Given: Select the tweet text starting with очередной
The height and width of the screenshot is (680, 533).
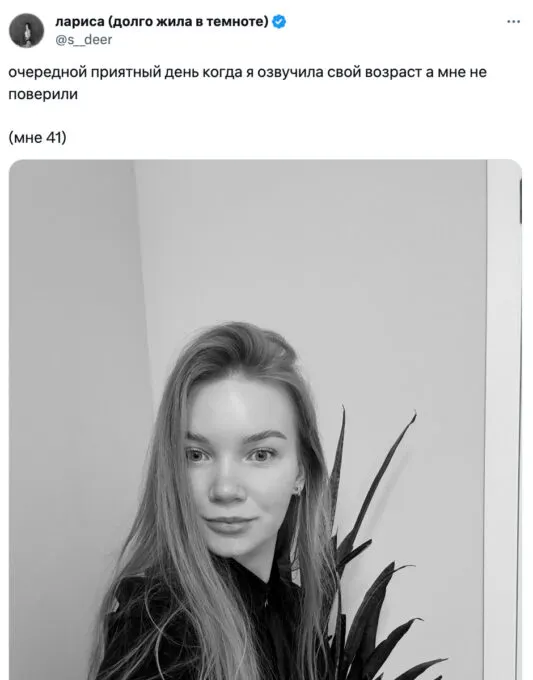Looking at the screenshot, I should (x=247, y=82).
